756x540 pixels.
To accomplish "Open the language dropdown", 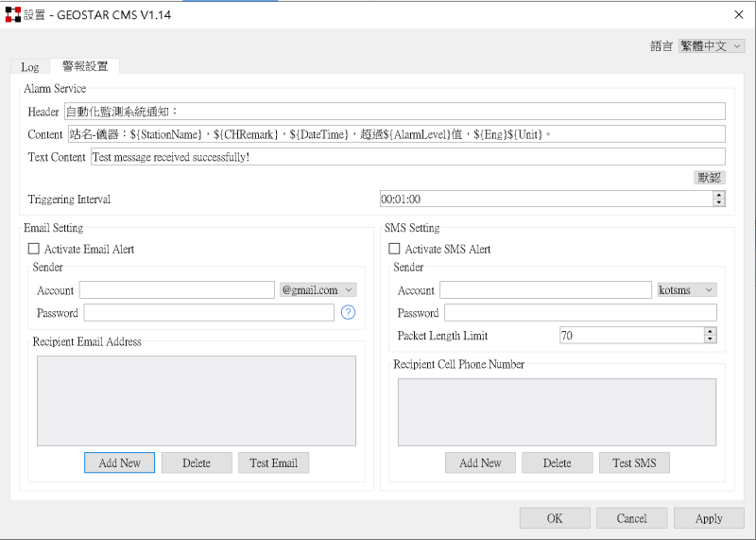I will [x=711, y=45].
